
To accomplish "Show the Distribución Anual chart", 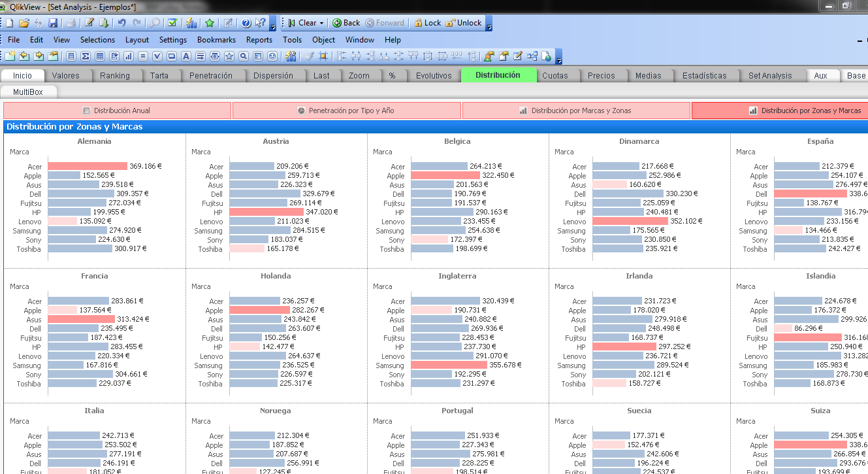I will (x=118, y=110).
